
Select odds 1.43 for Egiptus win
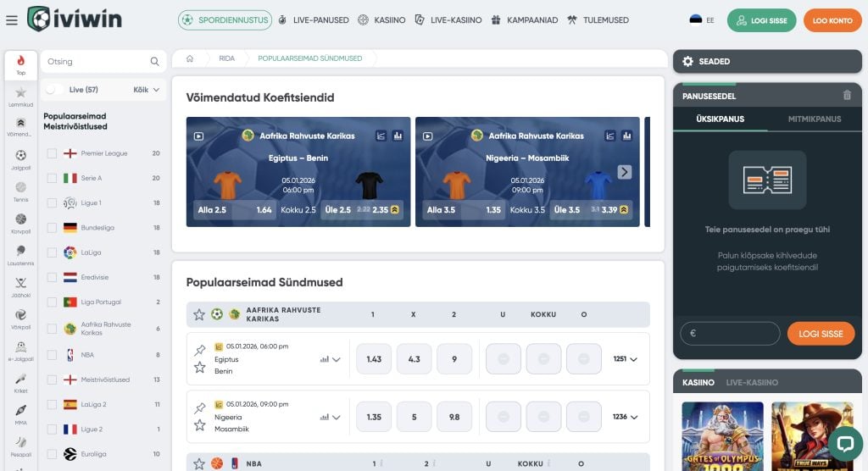[x=374, y=359]
